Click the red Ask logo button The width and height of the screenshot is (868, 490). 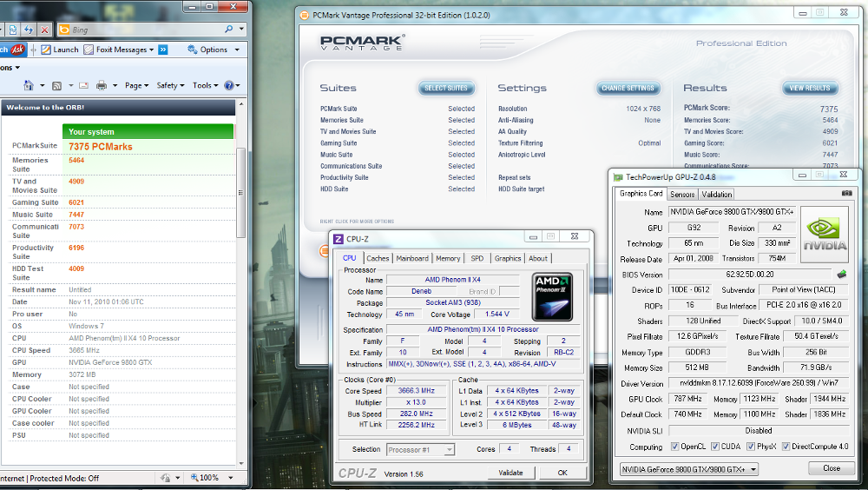(x=17, y=50)
